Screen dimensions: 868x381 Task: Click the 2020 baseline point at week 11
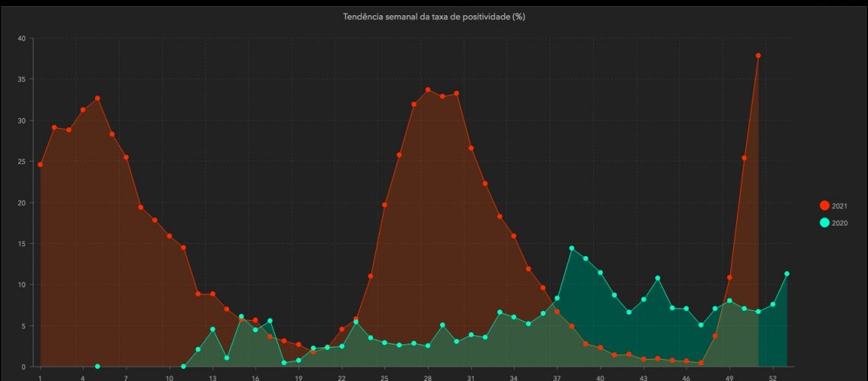[x=183, y=367]
